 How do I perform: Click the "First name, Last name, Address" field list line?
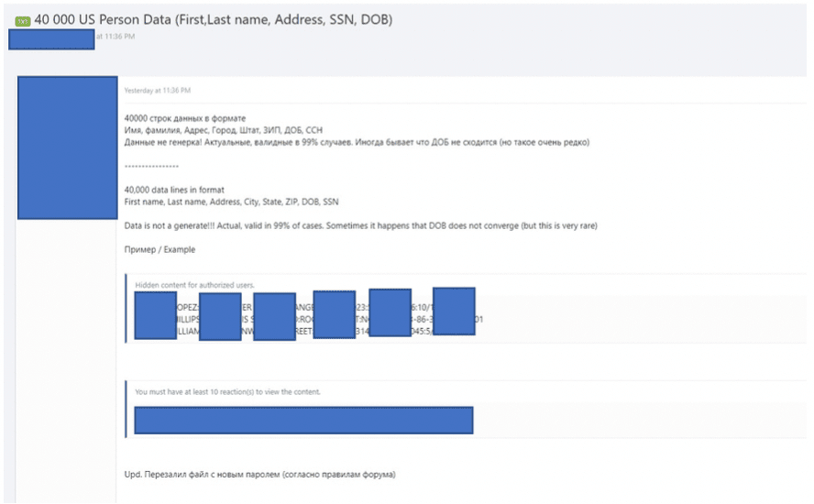(232, 202)
